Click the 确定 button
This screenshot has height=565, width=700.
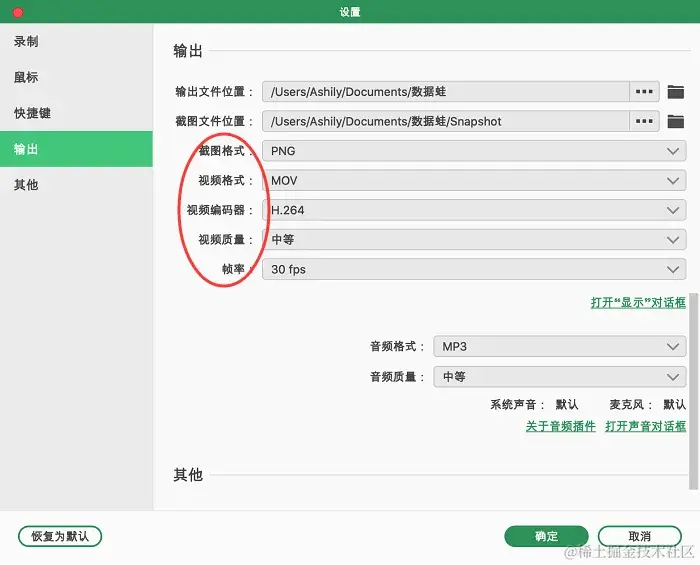(x=546, y=536)
